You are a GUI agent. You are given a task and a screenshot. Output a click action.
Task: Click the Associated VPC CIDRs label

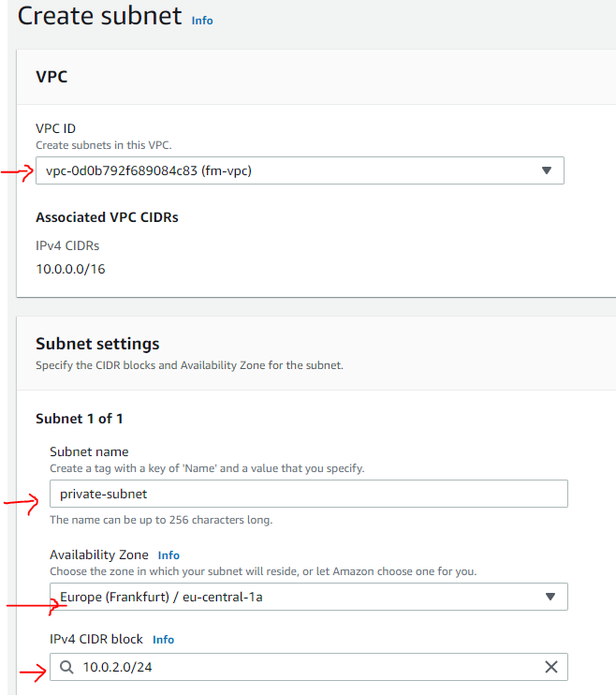(x=107, y=217)
